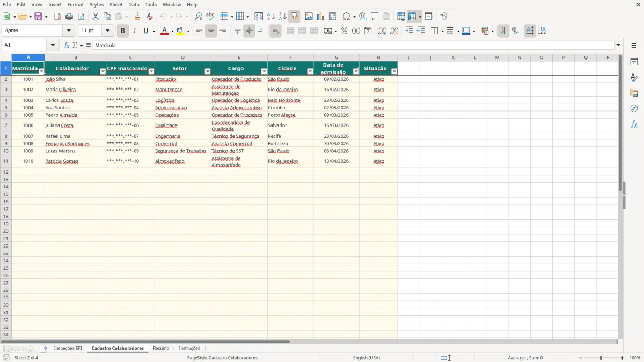Viewport: 644px width, 362px height.
Task: Open the sidebar Properties panel
Action: pos(634,62)
